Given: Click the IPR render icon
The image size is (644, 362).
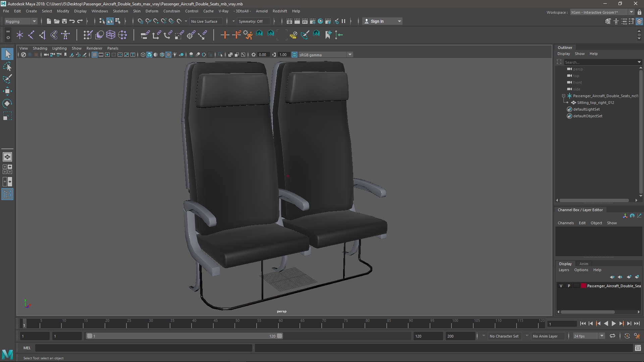Looking at the screenshot, I should click(305, 21).
